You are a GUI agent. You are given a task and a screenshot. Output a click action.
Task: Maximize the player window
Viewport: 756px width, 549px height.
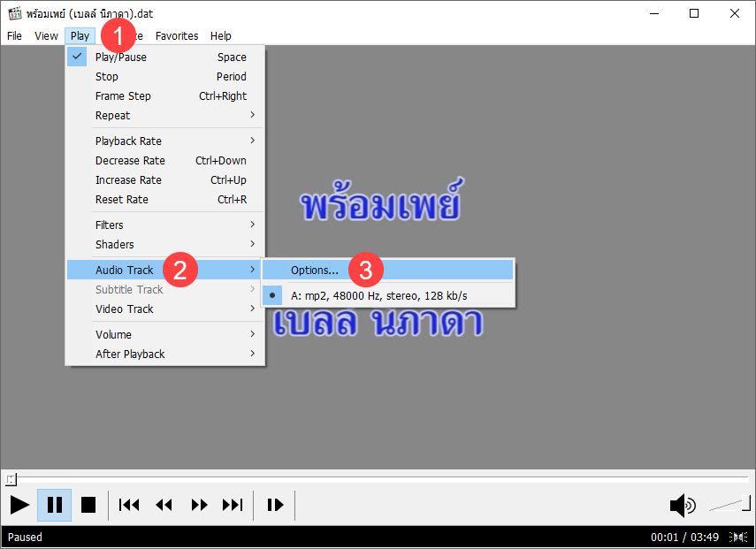click(x=694, y=13)
